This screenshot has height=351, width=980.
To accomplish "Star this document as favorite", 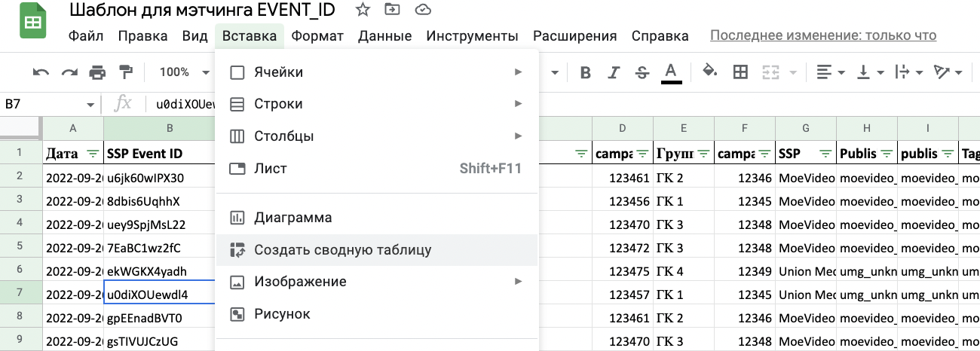I will (363, 10).
